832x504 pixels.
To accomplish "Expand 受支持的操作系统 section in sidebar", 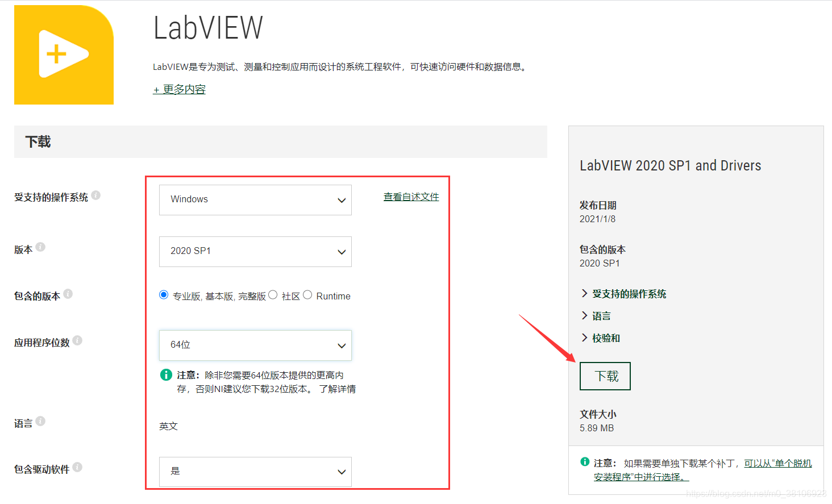I will tap(623, 294).
